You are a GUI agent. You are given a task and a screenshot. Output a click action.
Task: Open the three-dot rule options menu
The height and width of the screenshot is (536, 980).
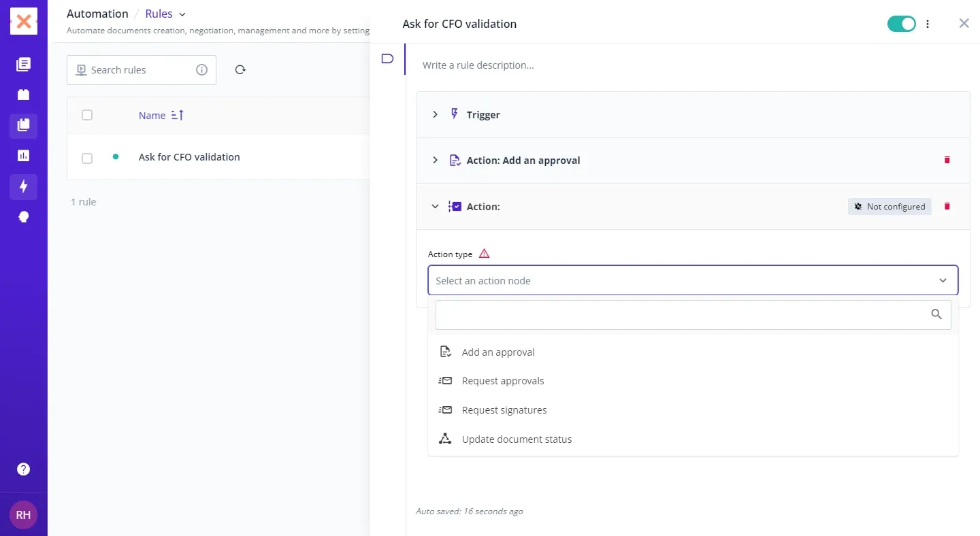coord(928,24)
